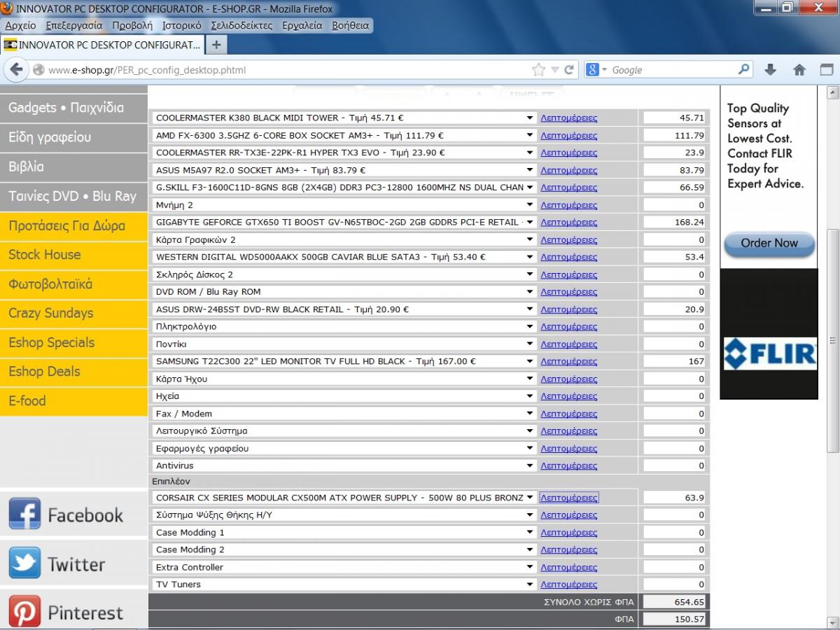Open Λεπτομέρειες link for CORSAIR power supply

tap(568, 498)
